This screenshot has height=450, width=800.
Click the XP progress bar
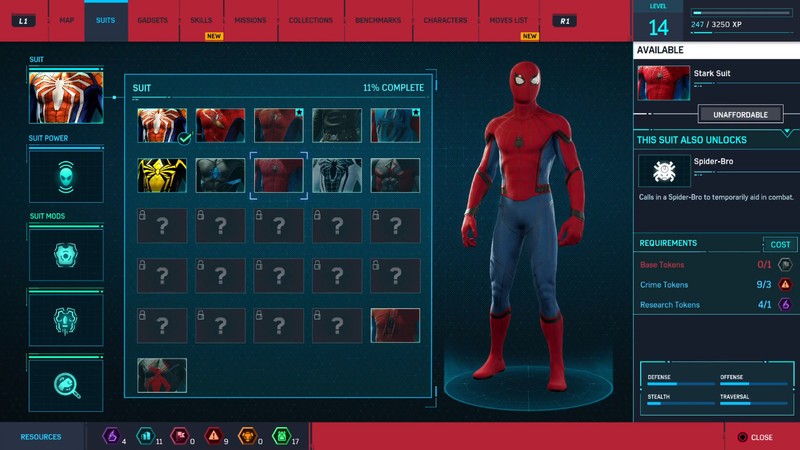pos(741,13)
